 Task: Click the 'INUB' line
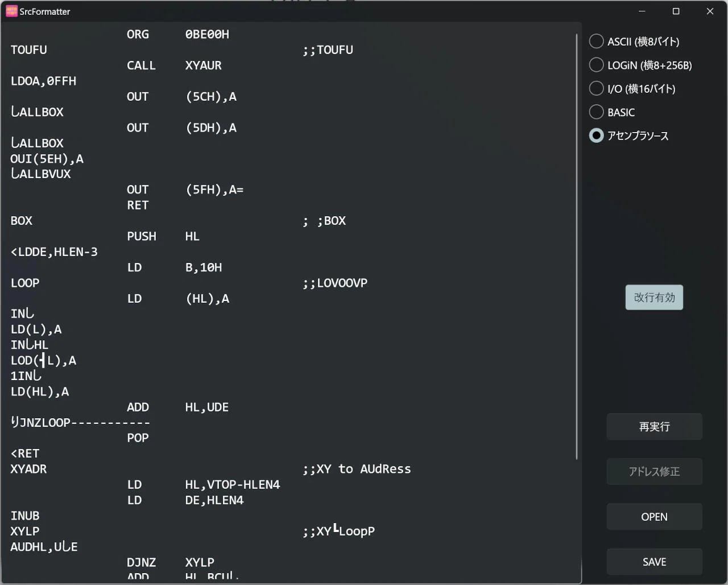(x=25, y=516)
